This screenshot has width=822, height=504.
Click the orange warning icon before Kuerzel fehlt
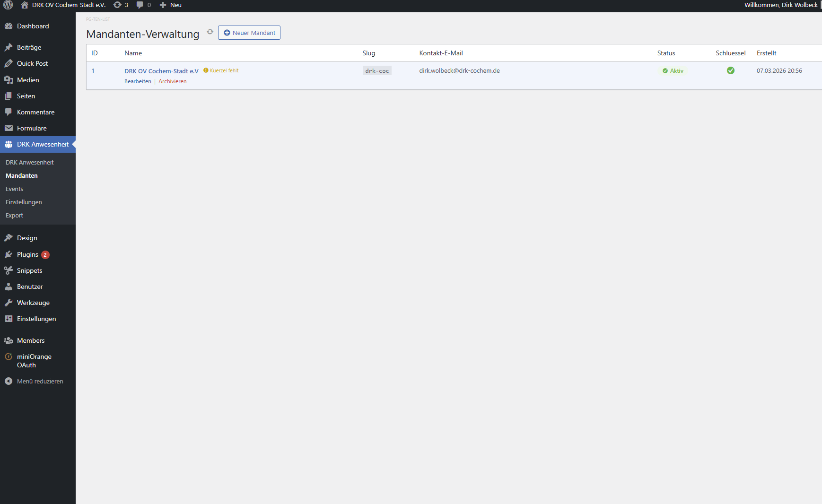(206, 70)
